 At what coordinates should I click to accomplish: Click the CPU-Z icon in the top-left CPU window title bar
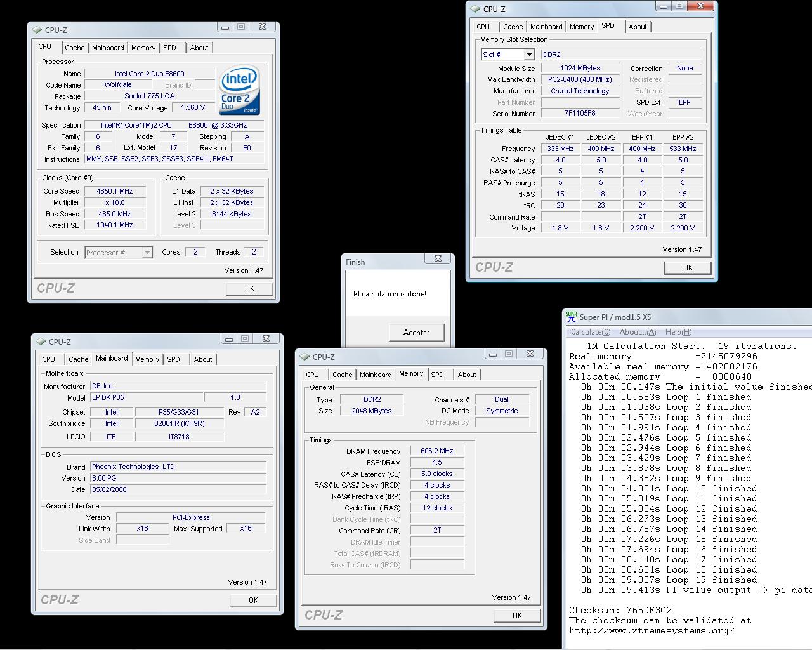click(37, 30)
